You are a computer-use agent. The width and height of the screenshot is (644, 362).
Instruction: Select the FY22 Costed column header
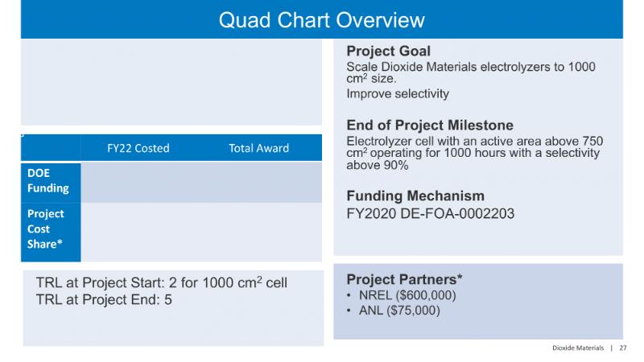tap(138, 148)
